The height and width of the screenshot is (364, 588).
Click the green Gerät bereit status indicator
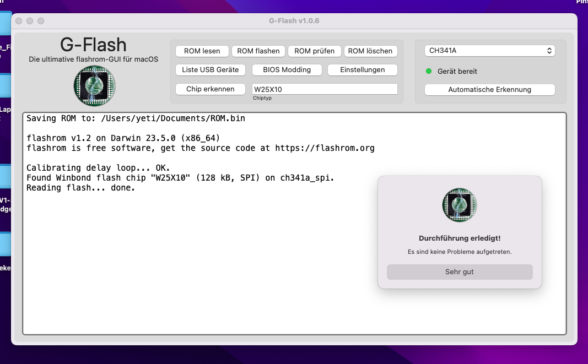pyautogui.click(x=429, y=71)
